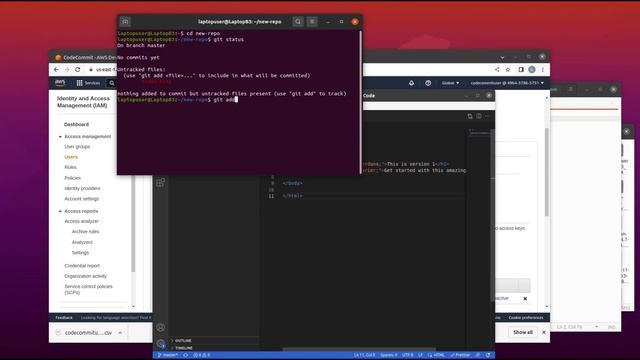This screenshot has width=640, height=360.
Task: Open AWS notifications bell
Action: point(411,83)
